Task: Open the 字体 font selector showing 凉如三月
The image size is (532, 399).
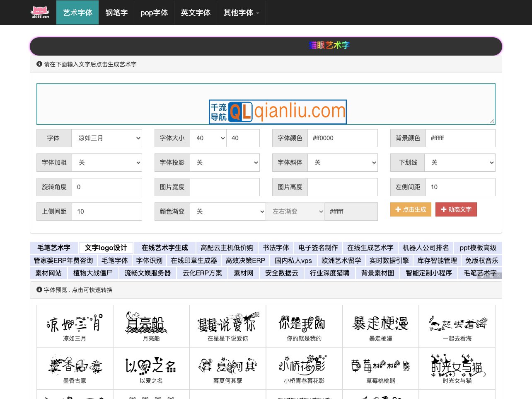Action: pyautogui.click(x=107, y=138)
